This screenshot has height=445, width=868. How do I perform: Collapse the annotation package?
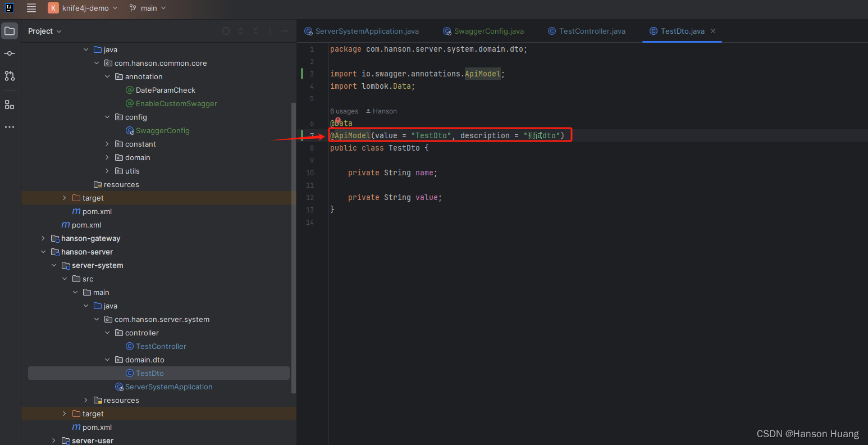(x=107, y=76)
